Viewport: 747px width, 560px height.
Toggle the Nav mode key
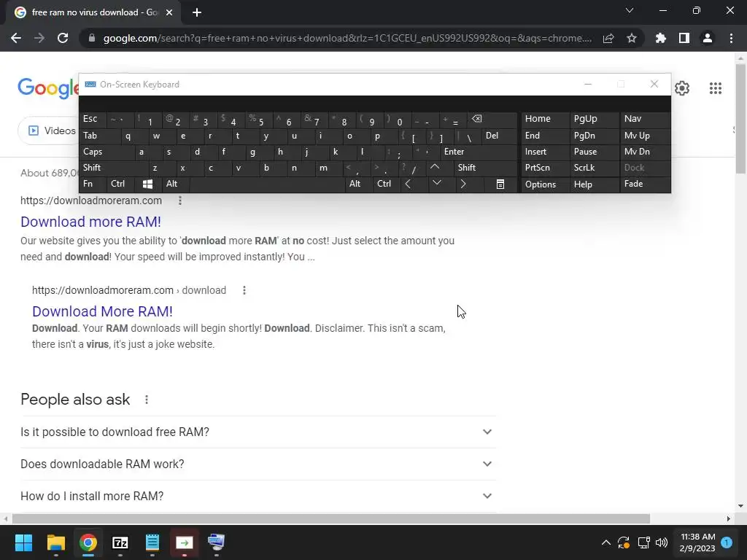click(645, 119)
